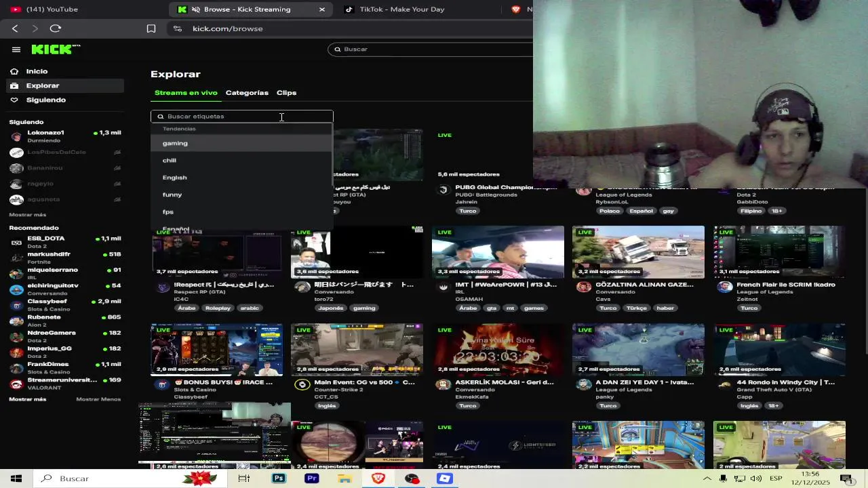868x488 pixels.
Task: Open Brave browser from the taskbar
Action: [378, 479]
